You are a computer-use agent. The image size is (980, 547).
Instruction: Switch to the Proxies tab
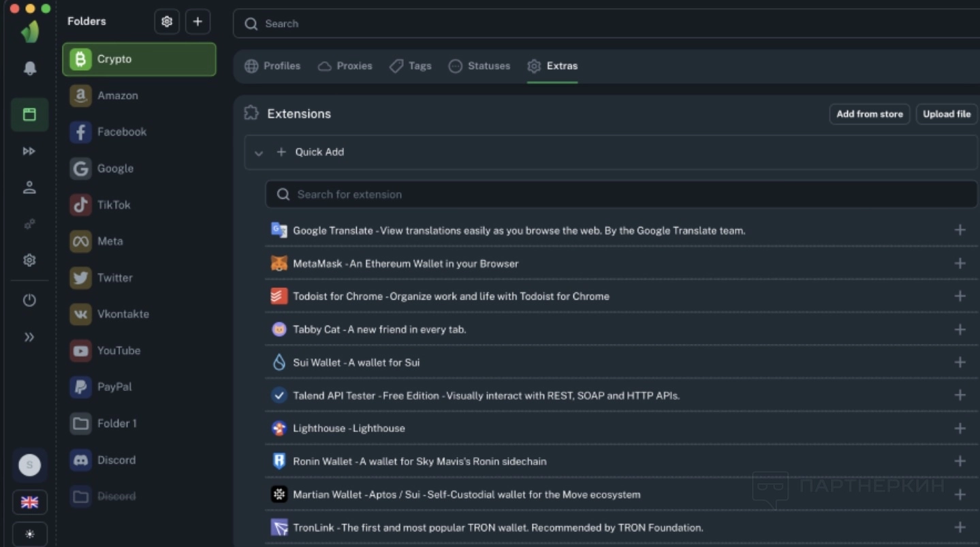click(345, 66)
